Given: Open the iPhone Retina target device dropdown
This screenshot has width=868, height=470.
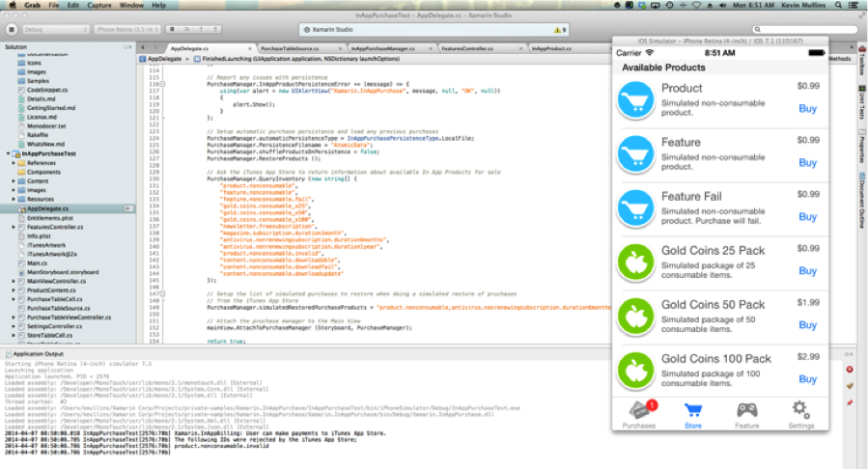Looking at the screenshot, I should pos(127,29).
